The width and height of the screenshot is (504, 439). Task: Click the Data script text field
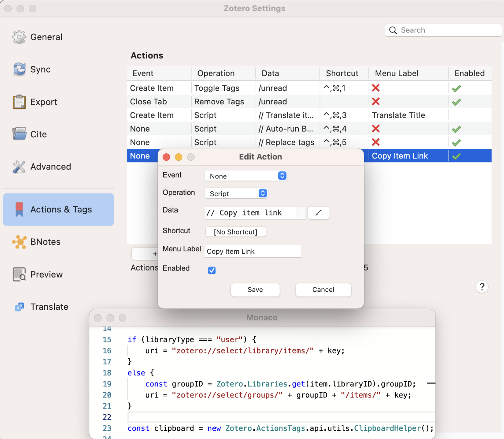pos(251,213)
